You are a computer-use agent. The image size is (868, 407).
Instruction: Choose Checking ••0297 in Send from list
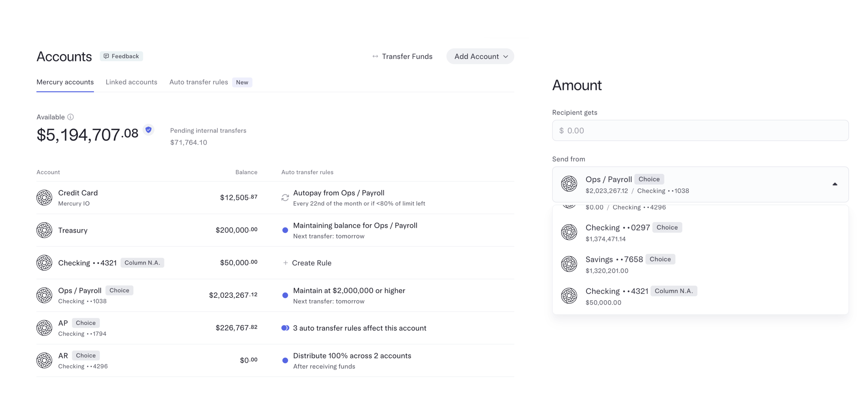(x=700, y=232)
